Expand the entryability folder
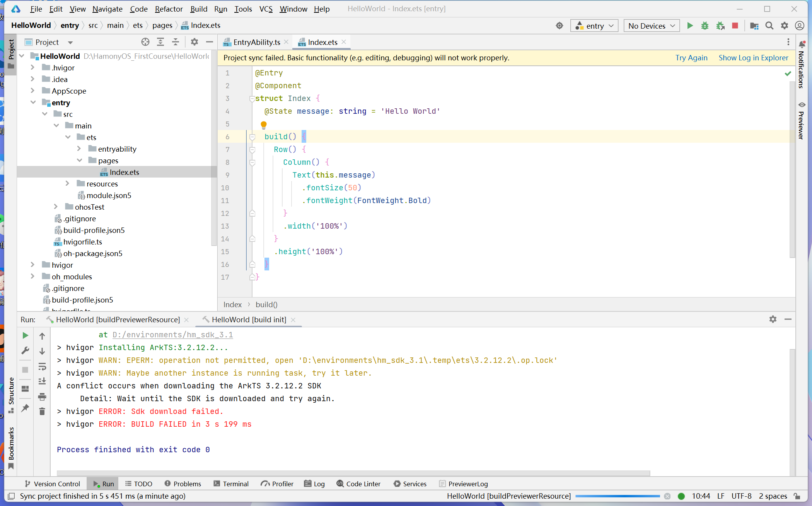This screenshot has width=812, height=506. 79,149
